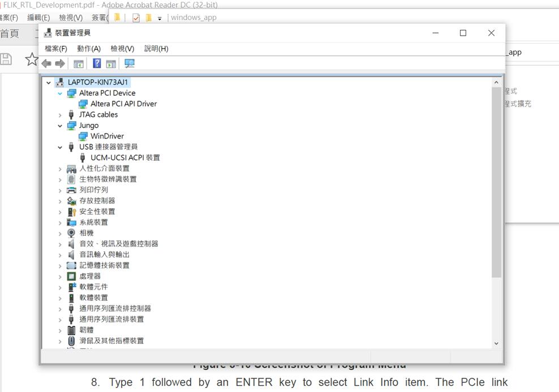Screen dimensions: 559x392
Task: Click the icon next to Altera PCI API Driver
Action: click(x=83, y=104)
